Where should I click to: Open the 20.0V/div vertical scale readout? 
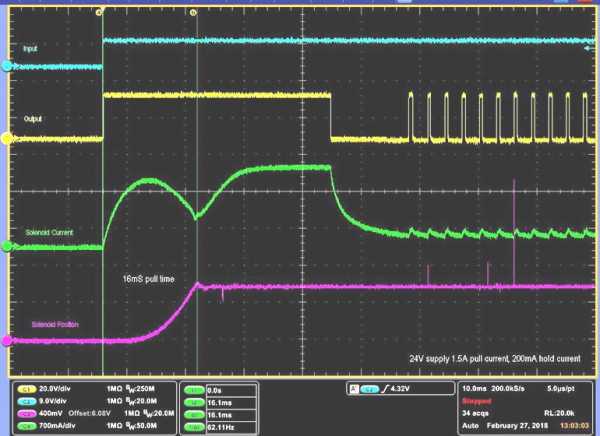coord(55,389)
